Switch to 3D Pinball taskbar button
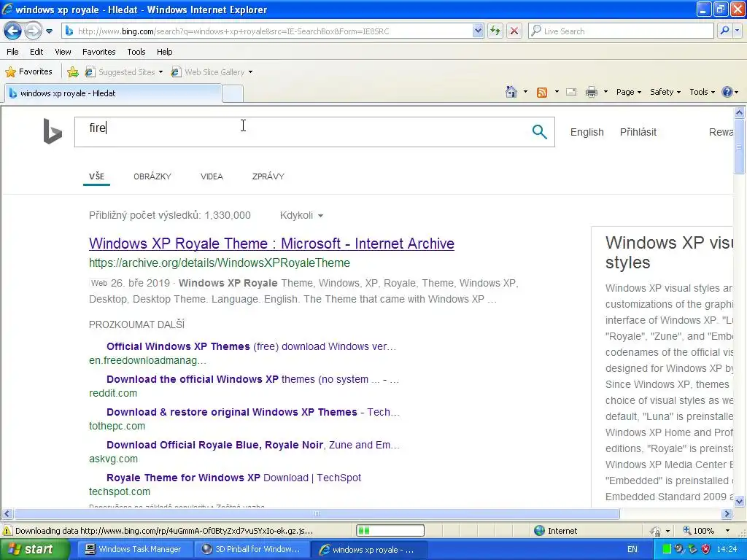Image resolution: width=747 pixels, height=560 pixels. (252, 550)
